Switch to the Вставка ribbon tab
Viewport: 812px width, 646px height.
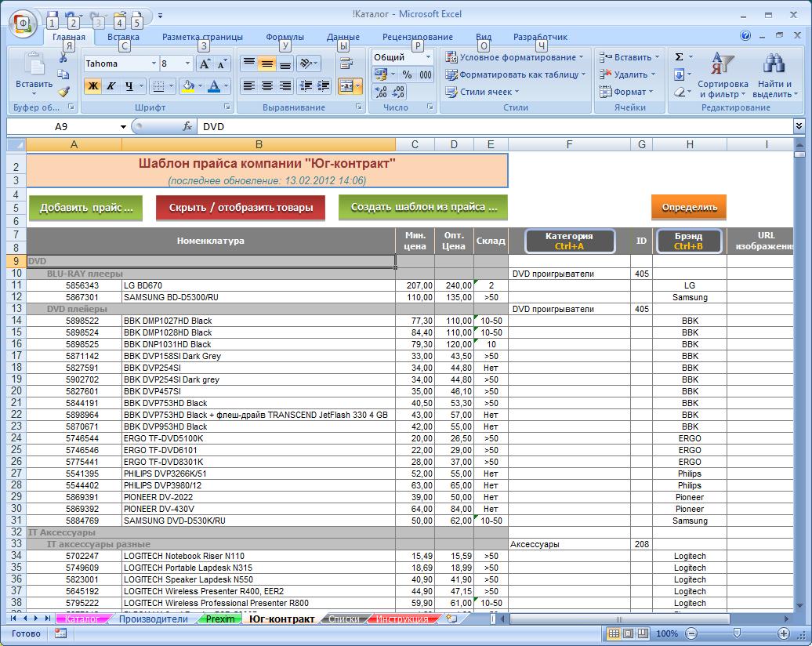123,37
